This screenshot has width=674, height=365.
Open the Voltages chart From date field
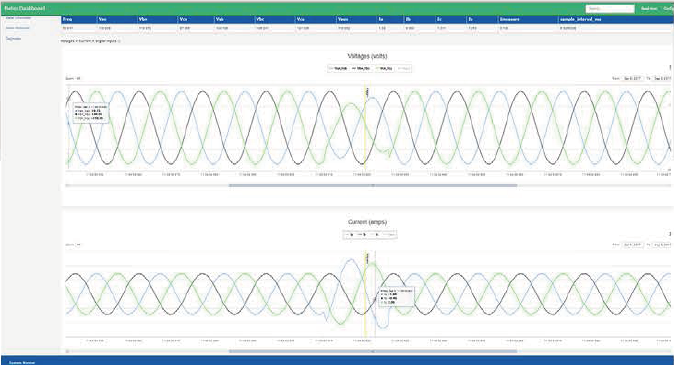coord(633,79)
